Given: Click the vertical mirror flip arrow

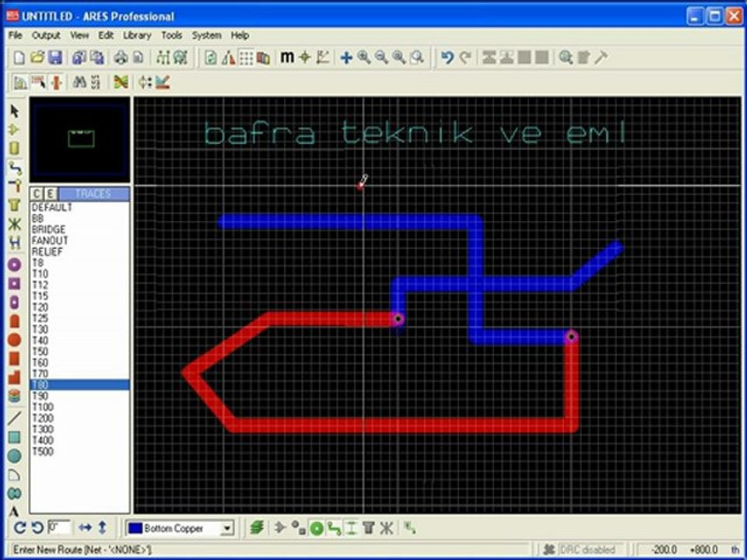Looking at the screenshot, I should pos(102,527).
